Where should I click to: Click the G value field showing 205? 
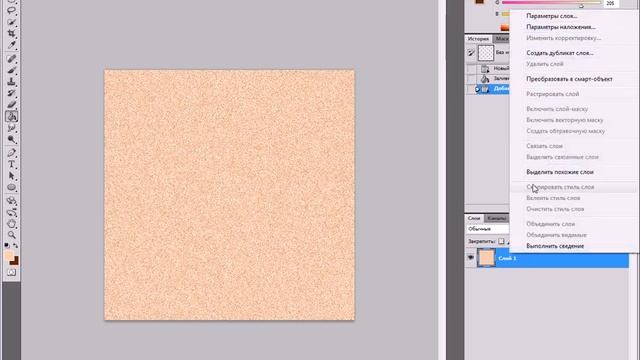coord(610,3)
